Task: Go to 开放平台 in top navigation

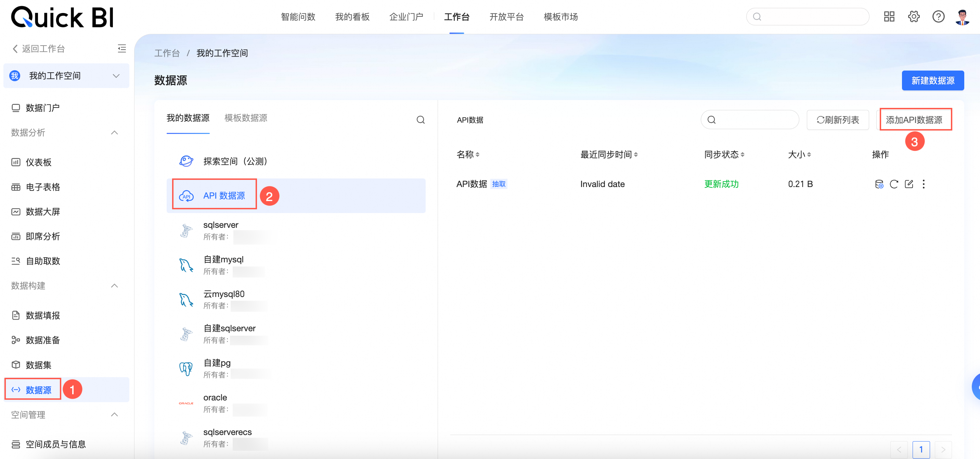Action: (x=506, y=17)
